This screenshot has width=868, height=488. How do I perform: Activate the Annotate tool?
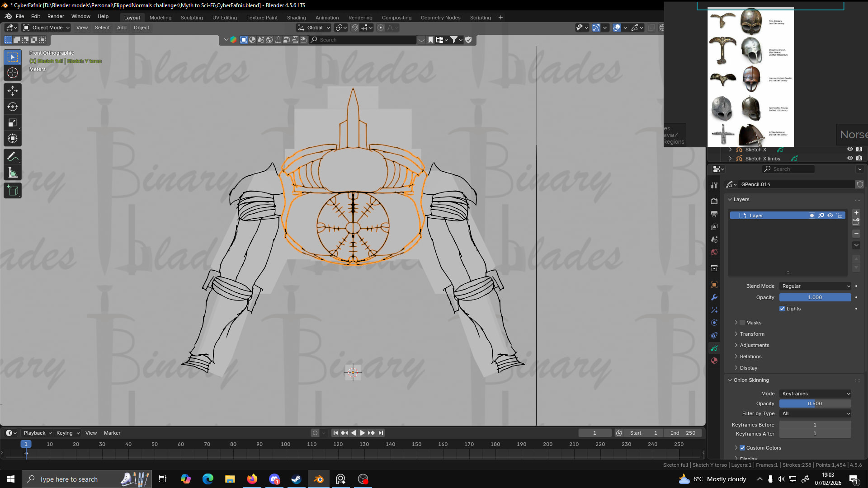pyautogui.click(x=13, y=157)
